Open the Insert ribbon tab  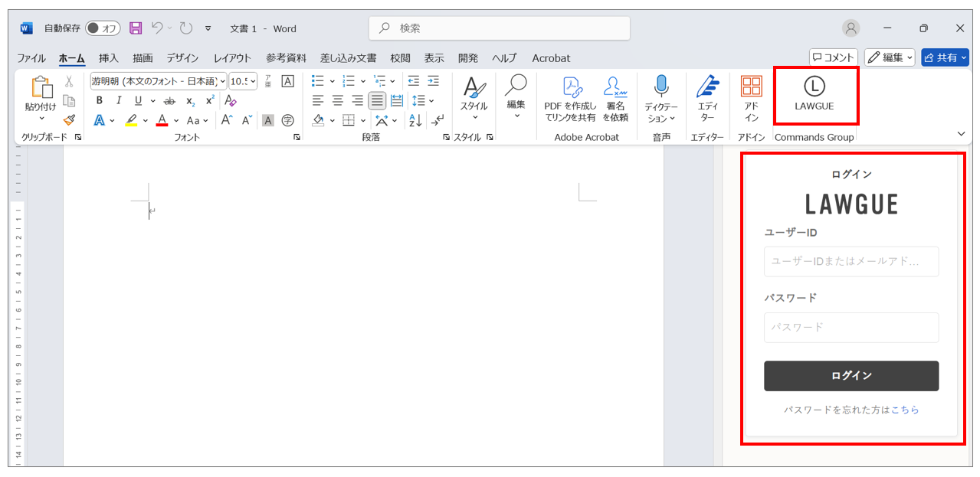click(x=109, y=58)
